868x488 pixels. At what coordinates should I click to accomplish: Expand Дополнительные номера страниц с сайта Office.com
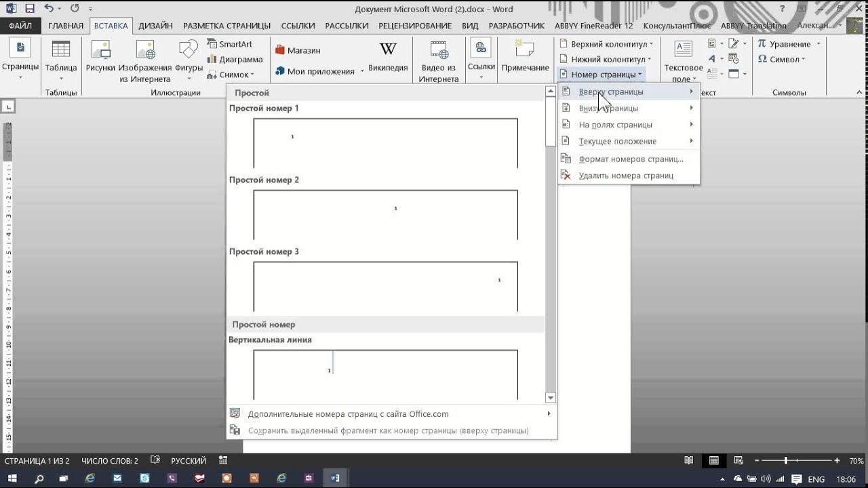click(x=391, y=413)
